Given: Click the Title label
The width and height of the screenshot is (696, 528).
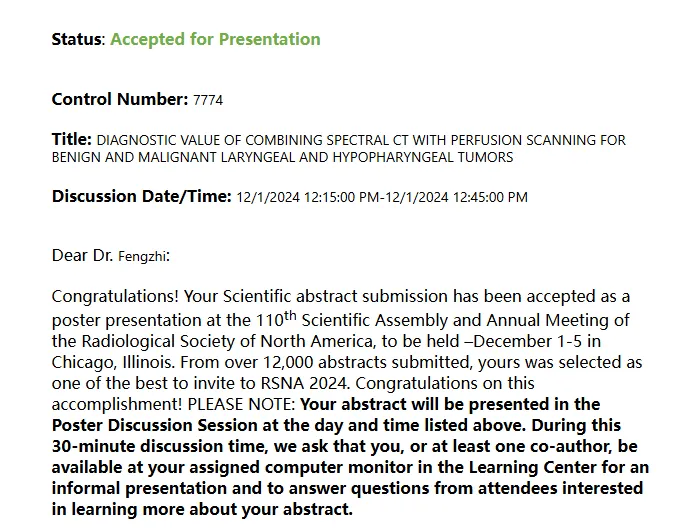Looking at the screenshot, I should click(71, 139).
